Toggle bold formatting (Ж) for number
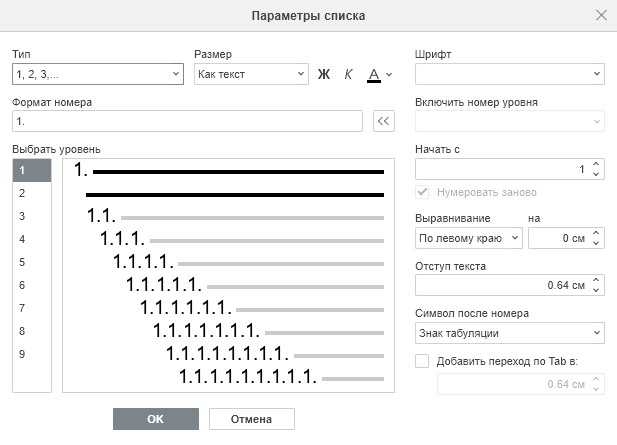 (324, 74)
